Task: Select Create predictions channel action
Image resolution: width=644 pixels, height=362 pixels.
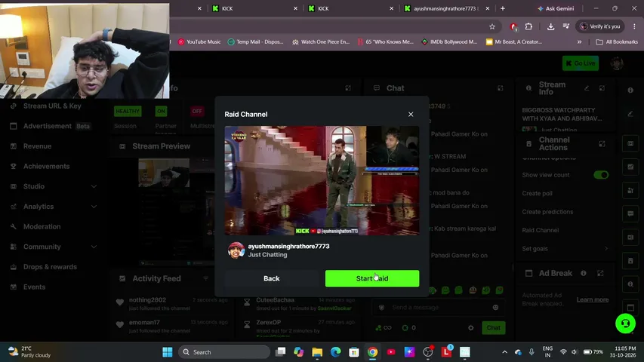Action: [547, 212]
